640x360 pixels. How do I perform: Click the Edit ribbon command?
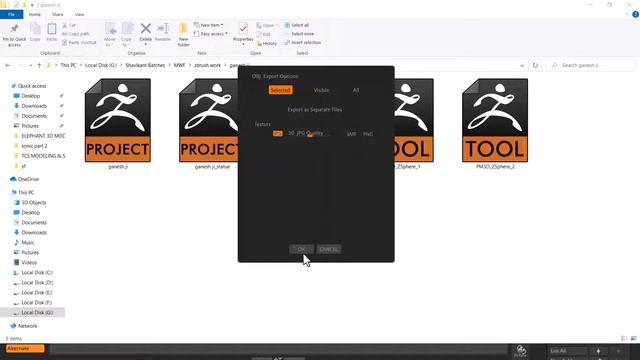pos(263,34)
